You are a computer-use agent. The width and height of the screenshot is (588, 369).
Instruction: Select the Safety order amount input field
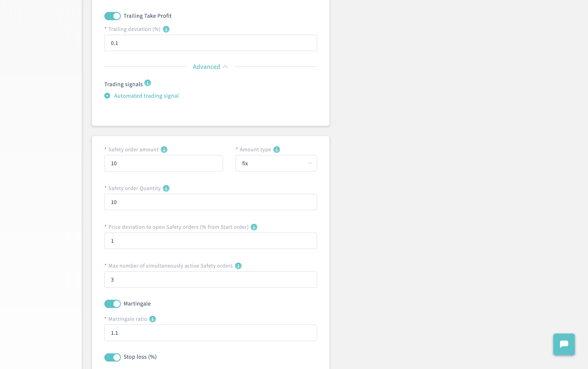tap(164, 163)
